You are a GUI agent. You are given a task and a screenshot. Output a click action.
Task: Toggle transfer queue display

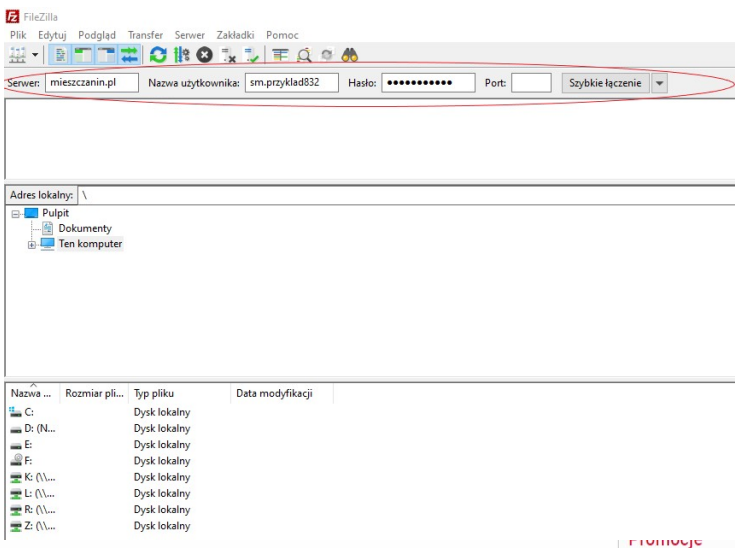[130, 56]
